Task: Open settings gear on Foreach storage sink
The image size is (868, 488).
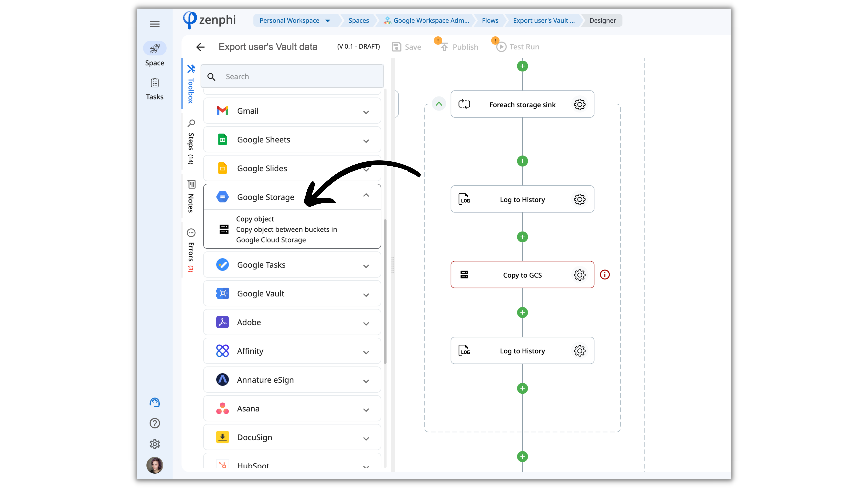Action: pos(580,104)
